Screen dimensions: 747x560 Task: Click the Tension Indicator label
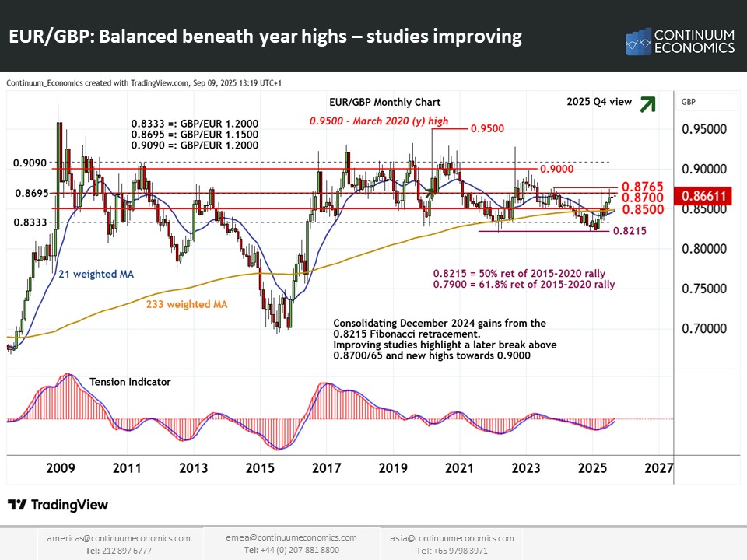pyautogui.click(x=130, y=382)
